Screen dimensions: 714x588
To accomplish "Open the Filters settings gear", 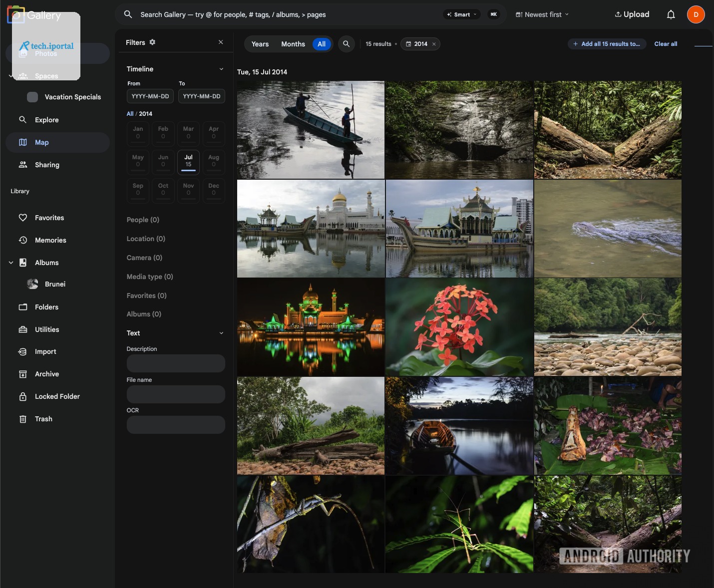I will point(152,42).
